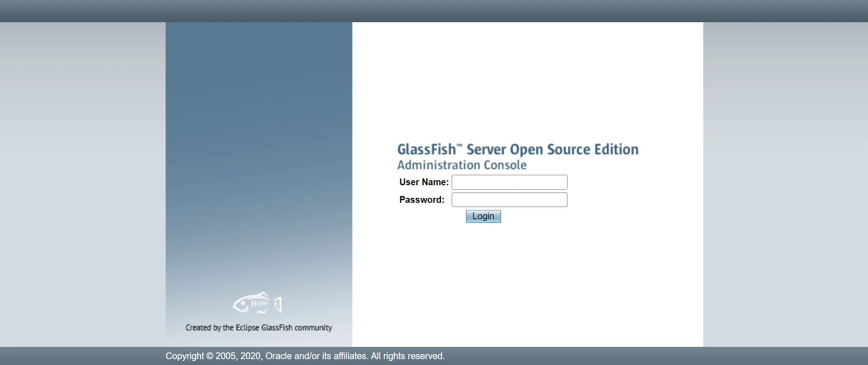Image resolution: width=868 pixels, height=365 pixels.
Task: Click the copyright © symbol in footer
Action: pos(210,356)
